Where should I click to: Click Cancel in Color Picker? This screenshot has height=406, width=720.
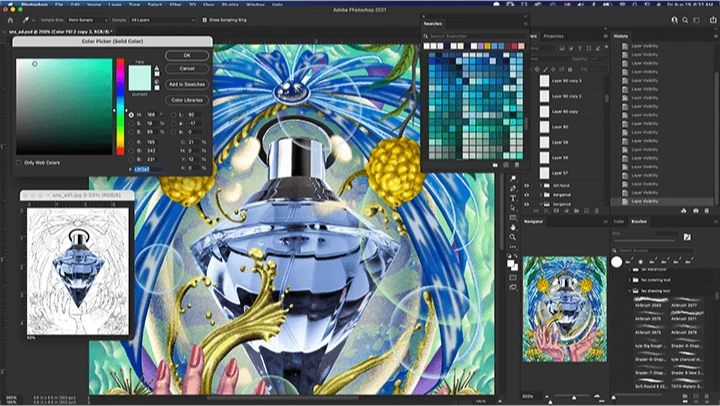[x=187, y=68]
